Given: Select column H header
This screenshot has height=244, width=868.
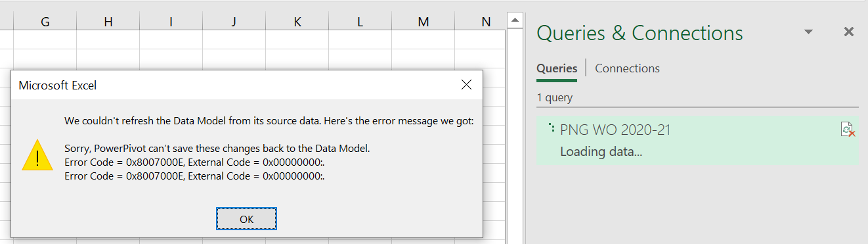Looking at the screenshot, I should [108, 22].
